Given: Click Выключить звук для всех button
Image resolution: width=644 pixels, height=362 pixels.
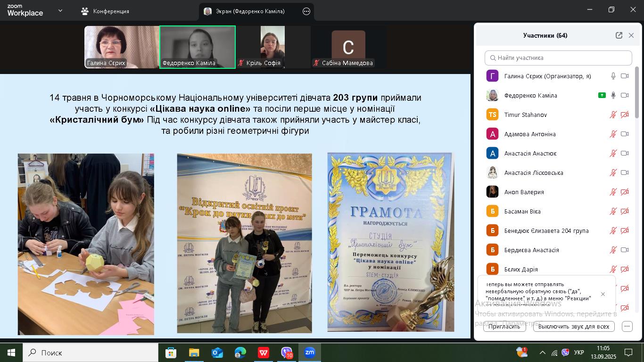Looking at the screenshot, I should pyautogui.click(x=573, y=326).
